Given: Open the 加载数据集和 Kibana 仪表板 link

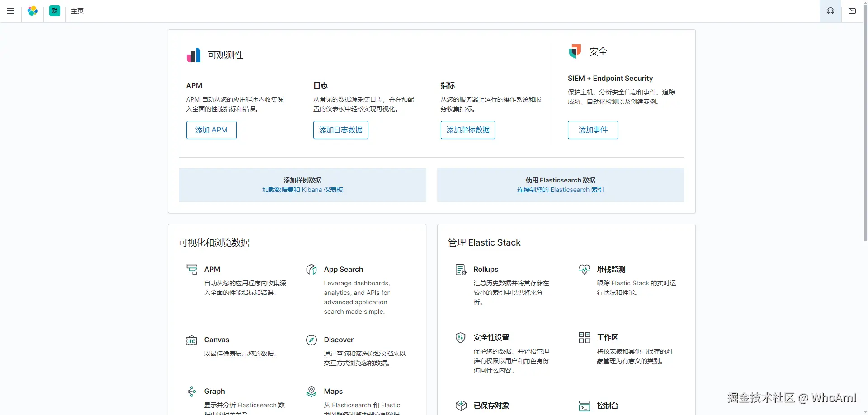Looking at the screenshot, I should click(302, 190).
